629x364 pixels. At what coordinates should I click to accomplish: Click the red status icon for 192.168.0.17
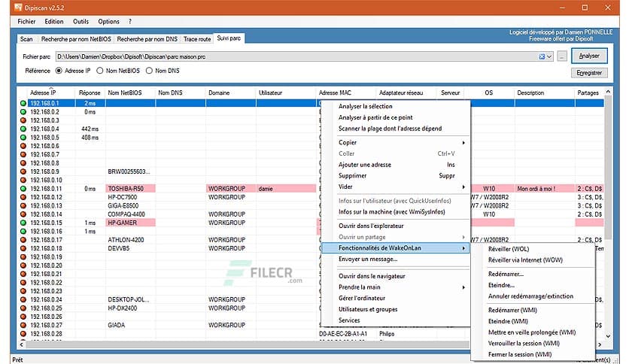(23, 240)
